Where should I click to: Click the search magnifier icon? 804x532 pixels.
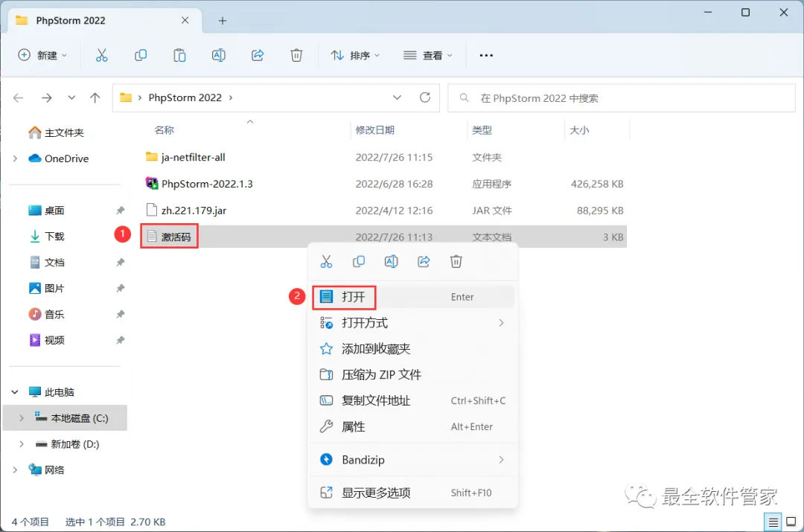pos(464,97)
